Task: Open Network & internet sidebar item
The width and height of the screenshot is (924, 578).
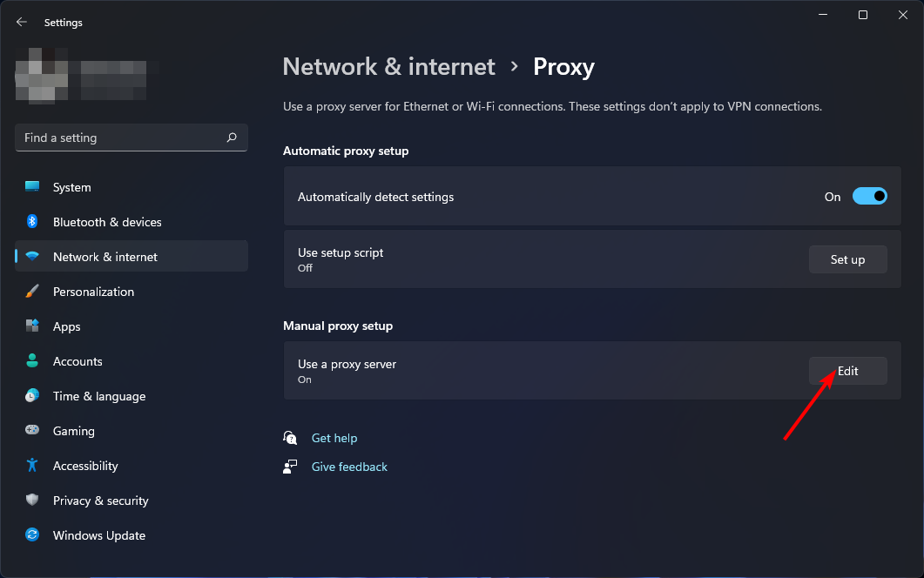Action: pos(105,257)
